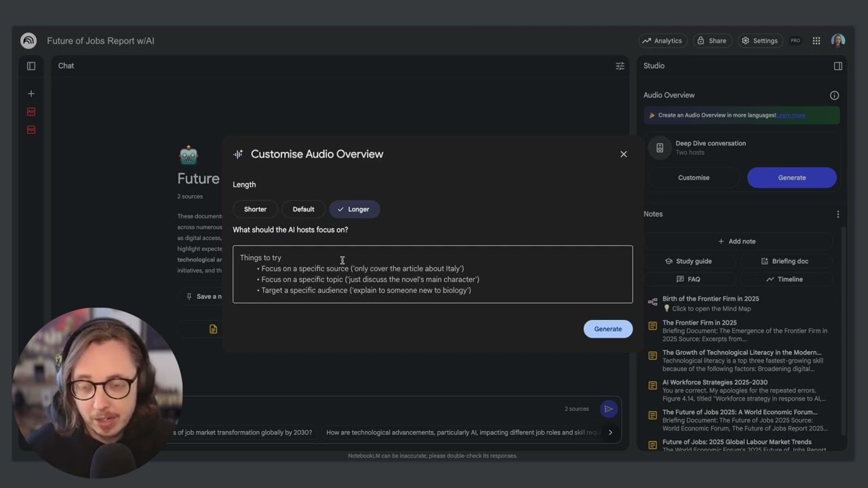This screenshot has height=488, width=868.
Task: Click the AI hosts focus text box
Action: coord(433,274)
